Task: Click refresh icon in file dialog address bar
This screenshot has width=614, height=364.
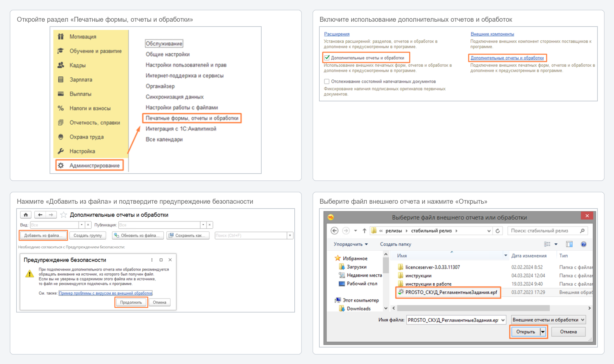Action: click(498, 231)
